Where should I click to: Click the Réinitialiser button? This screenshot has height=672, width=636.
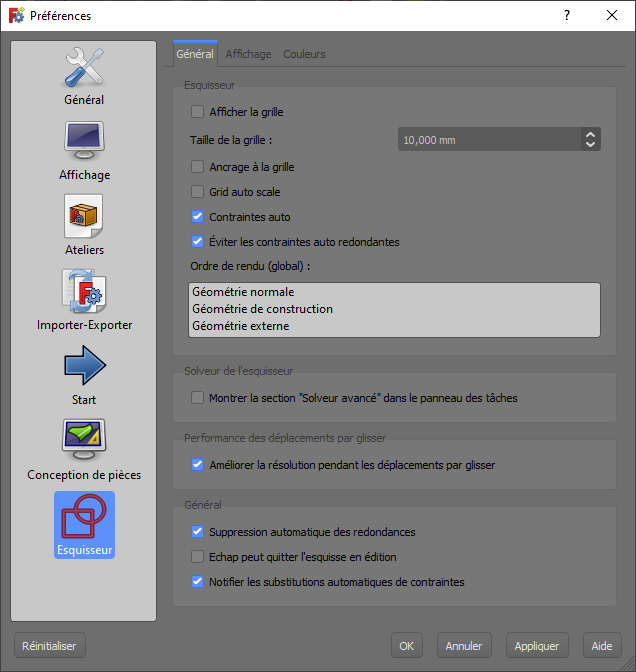[x=50, y=645]
